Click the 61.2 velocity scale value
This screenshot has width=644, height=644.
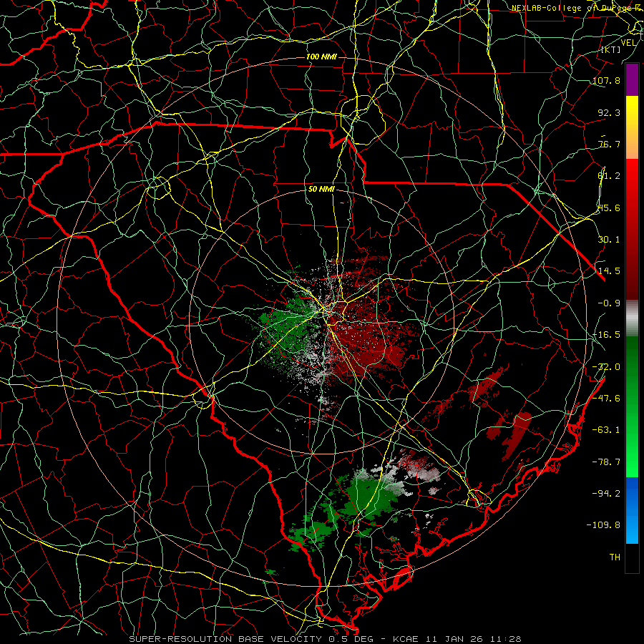[x=609, y=176]
